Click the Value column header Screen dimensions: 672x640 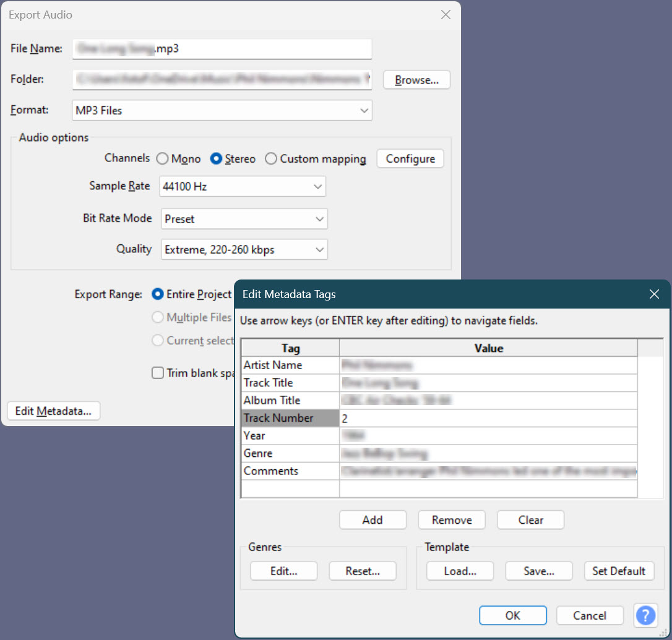tap(488, 348)
